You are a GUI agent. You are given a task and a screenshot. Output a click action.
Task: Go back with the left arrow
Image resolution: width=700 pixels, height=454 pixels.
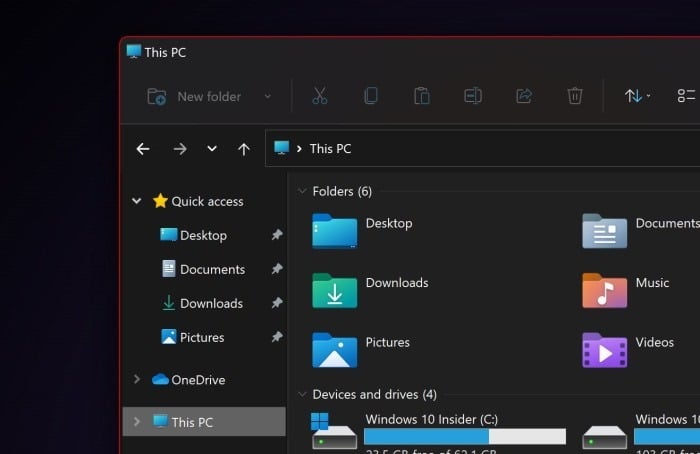pos(143,149)
